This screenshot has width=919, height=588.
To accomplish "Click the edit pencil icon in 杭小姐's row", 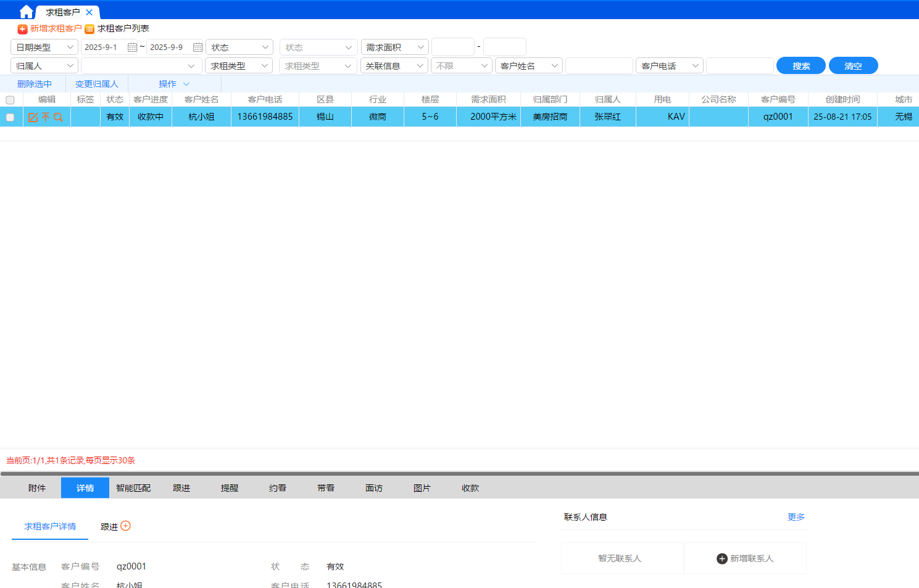I will pos(33,117).
